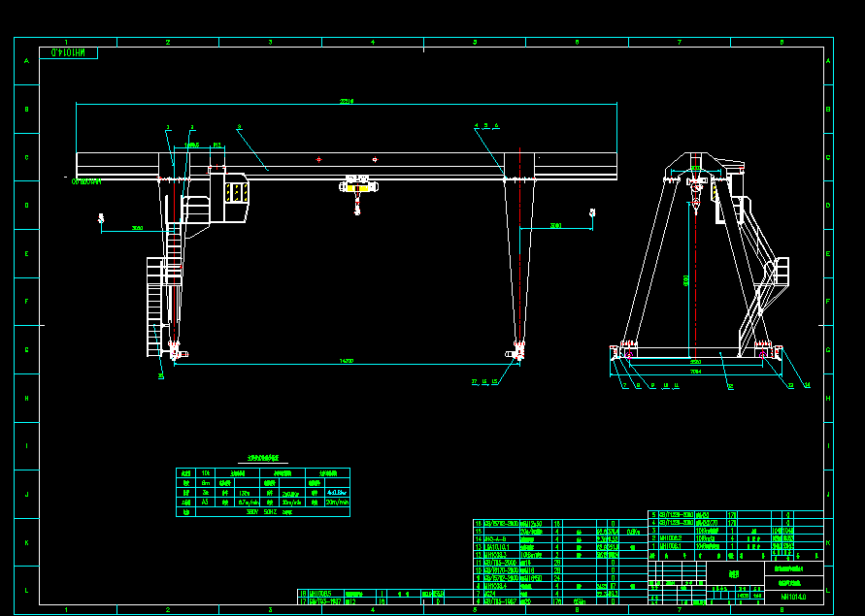Select the electric hoist trolley on the girder
865x616 pixels.
tap(358, 184)
